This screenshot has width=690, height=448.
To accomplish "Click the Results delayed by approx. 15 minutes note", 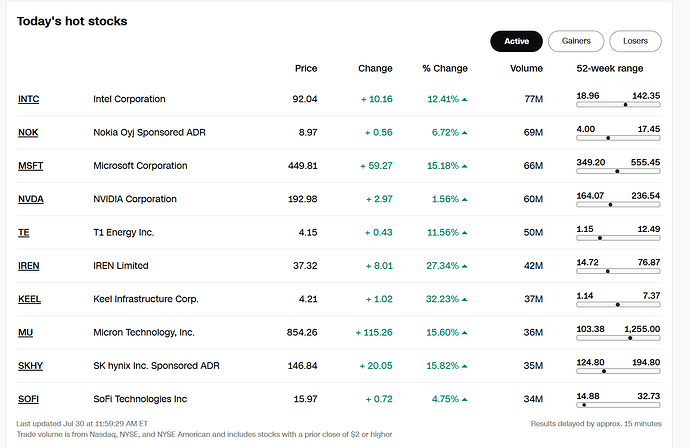I will pyautogui.click(x=596, y=424).
